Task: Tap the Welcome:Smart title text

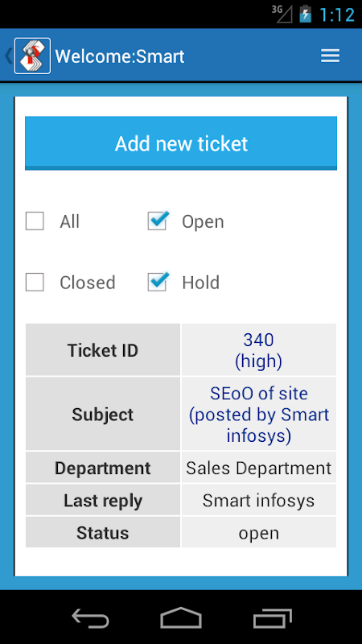Action: tap(120, 56)
